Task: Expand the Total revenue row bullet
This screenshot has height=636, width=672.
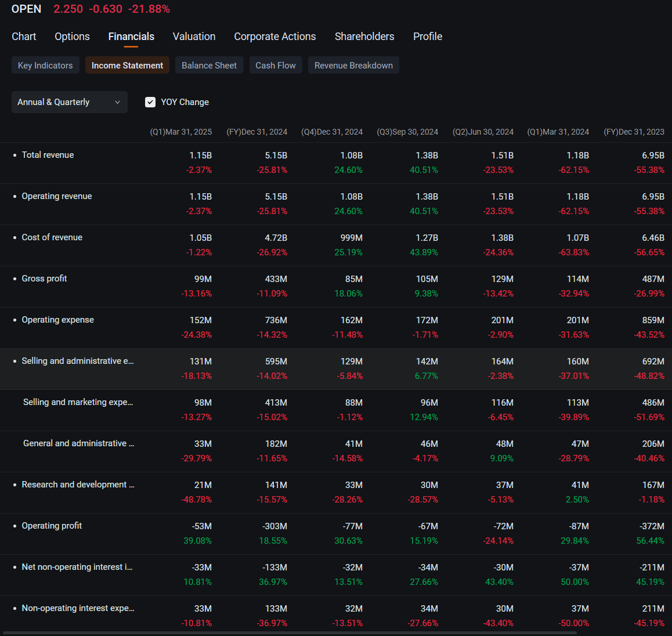Action: coord(15,154)
